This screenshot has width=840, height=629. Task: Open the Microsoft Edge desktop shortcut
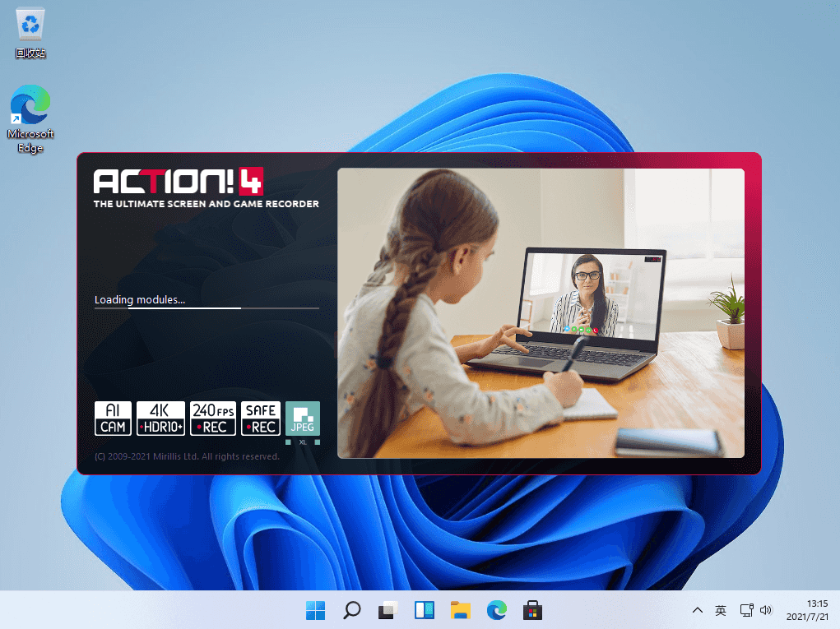click(x=30, y=119)
